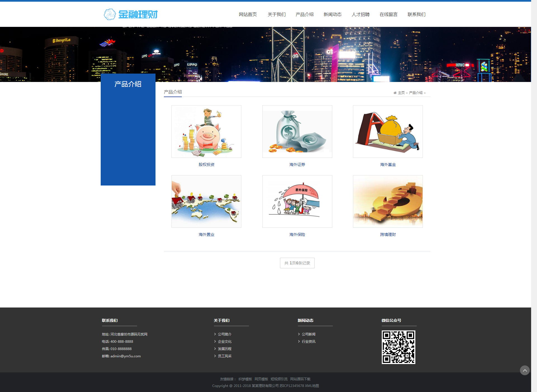Click the 股权投资 piggy bank thumbnail
Viewport: 537px width, 392px height.
(206, 132)
